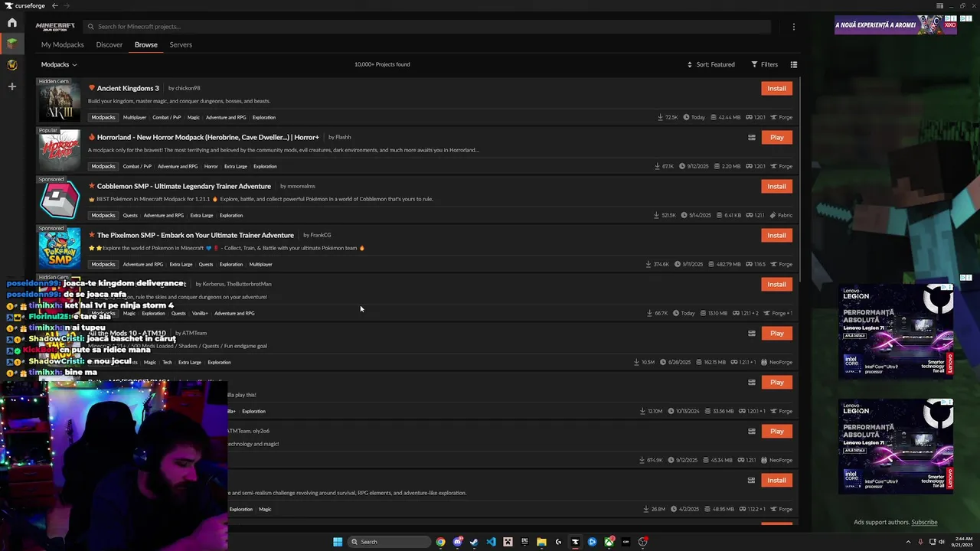Click Pixelmon SMP thumbnail image
The width and height of the screenshot is (980, 551).
point(59,250)
